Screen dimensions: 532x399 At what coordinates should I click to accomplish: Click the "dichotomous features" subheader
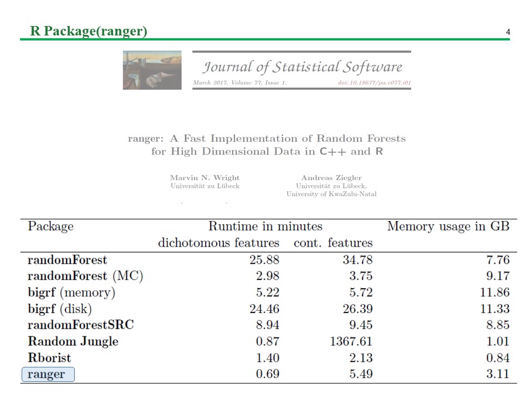click(x=218, y=243)
